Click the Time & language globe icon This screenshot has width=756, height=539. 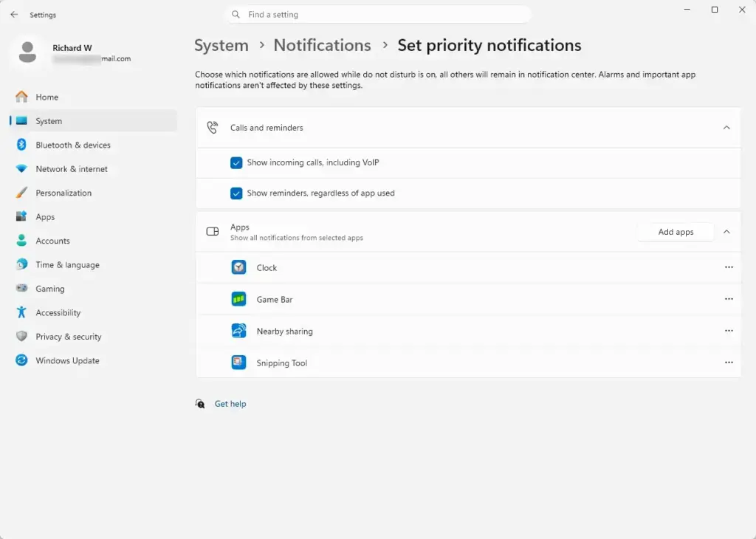[x=21, y=264]
